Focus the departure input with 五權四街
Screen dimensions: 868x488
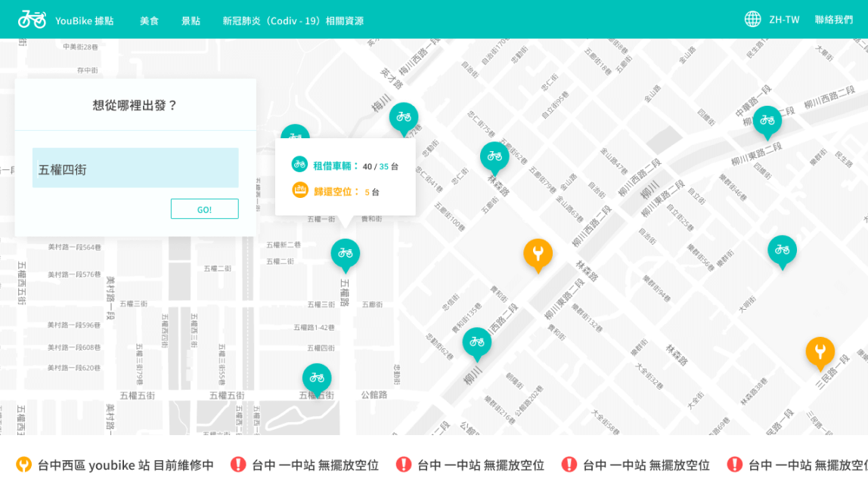click(x=135, y=168)
